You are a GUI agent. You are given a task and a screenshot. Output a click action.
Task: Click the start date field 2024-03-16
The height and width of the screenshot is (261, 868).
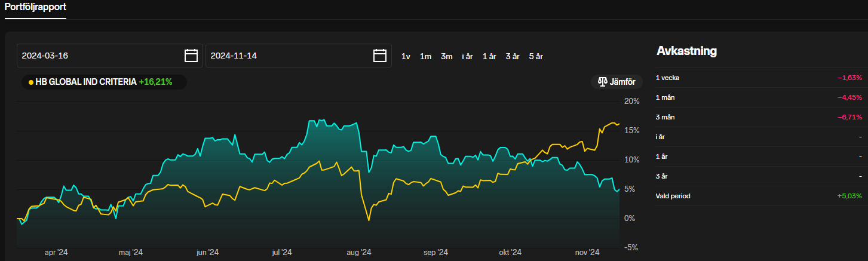[99, 56]
